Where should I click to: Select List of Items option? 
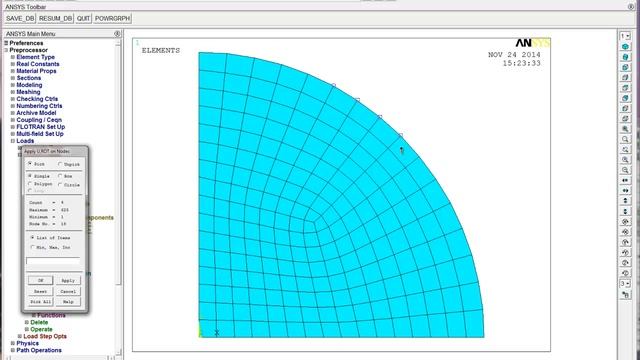click(x=32, y=237)
